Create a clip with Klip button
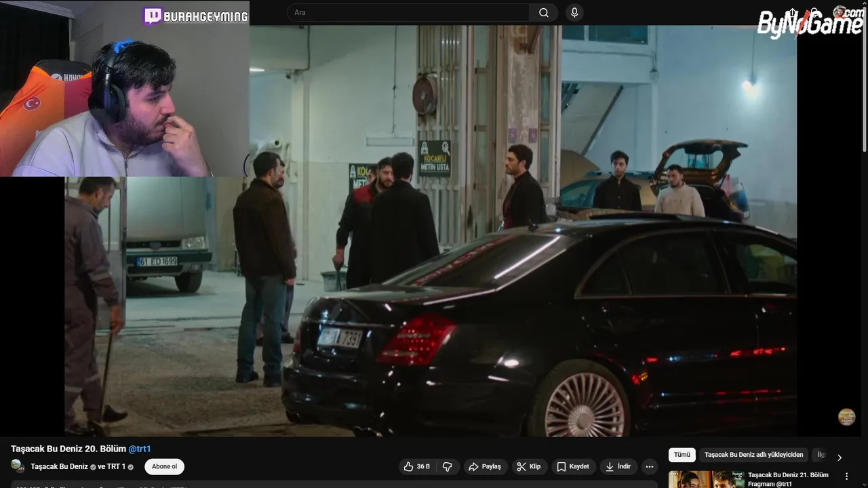This screenshot has width=868, height=488. [x=528, y=466]
